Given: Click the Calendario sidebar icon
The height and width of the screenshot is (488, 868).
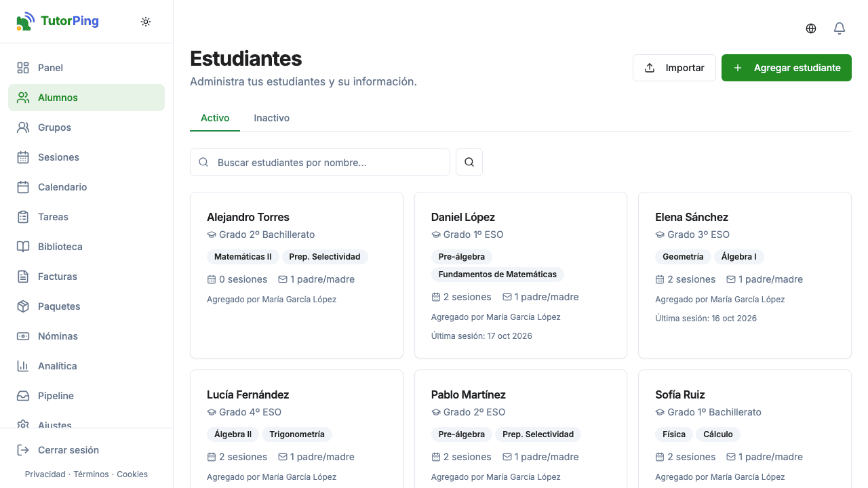Looking at the screenshot, I should (x=23, y=187).
